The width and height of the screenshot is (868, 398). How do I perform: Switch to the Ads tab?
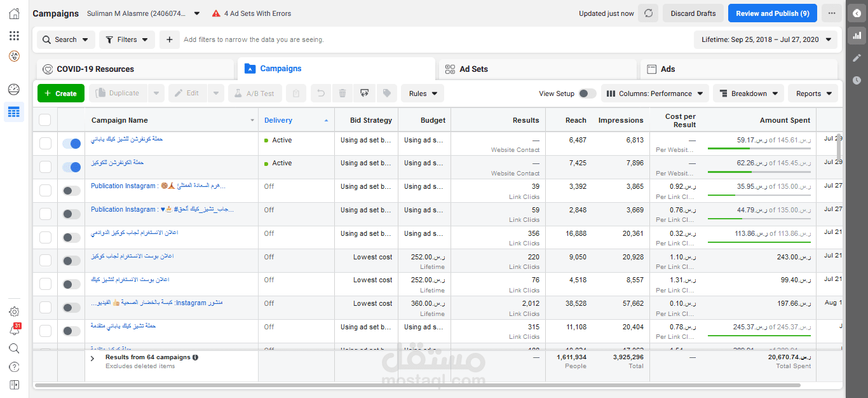point(739,69)
